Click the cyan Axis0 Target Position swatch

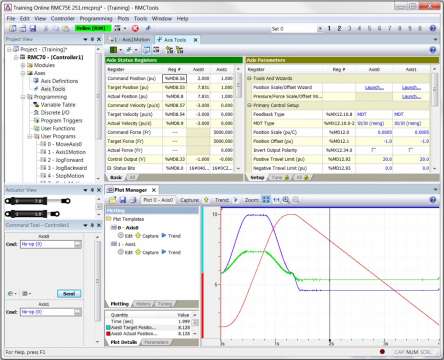(x=108, y=328)
